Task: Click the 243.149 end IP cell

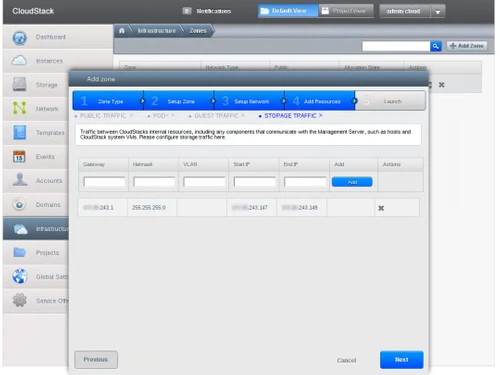Action: pos(302,208)
